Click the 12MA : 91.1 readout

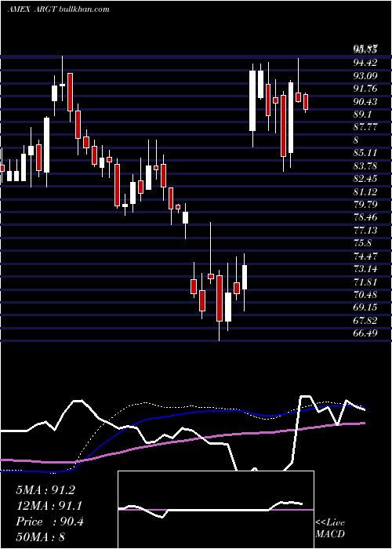pos(49,506)
